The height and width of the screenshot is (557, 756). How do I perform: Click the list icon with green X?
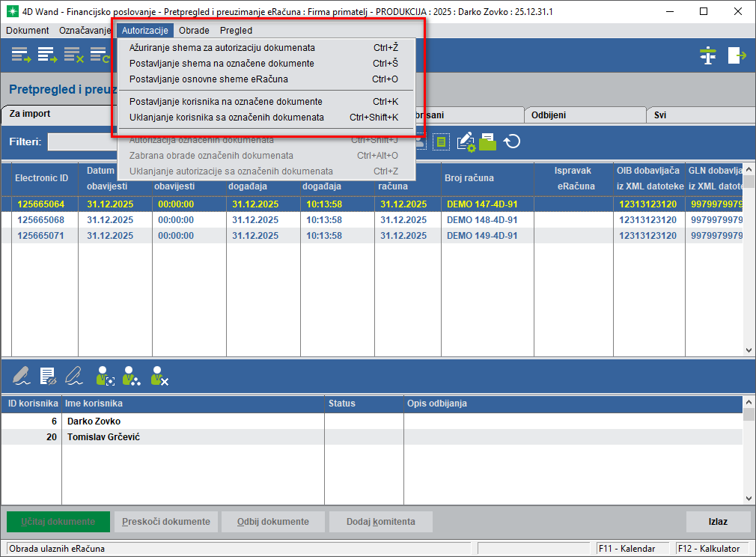coord(73,55)
